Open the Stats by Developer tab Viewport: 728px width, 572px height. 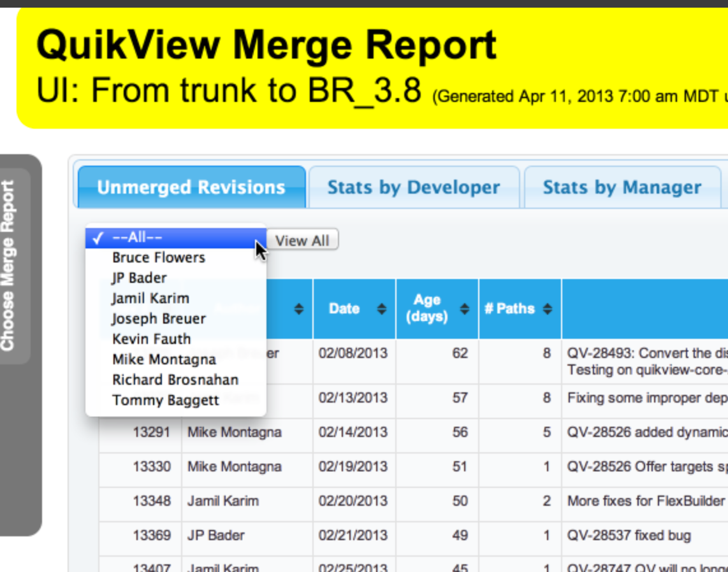(414, 187)
